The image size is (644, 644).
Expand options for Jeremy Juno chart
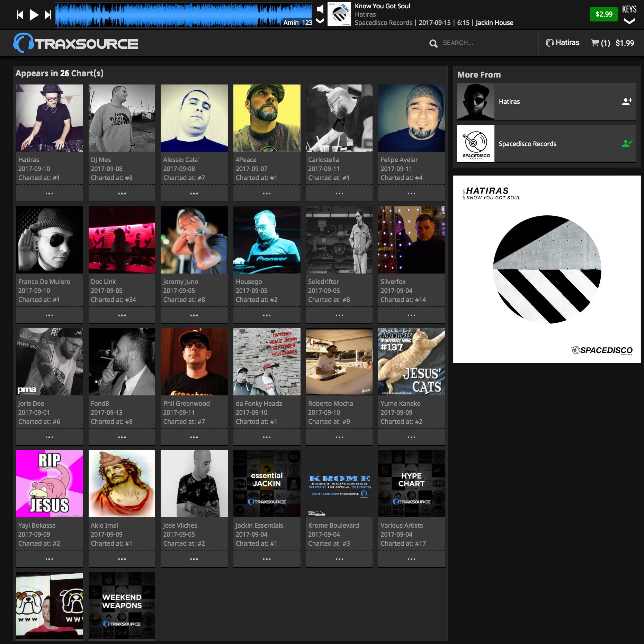tap(194, 315)
